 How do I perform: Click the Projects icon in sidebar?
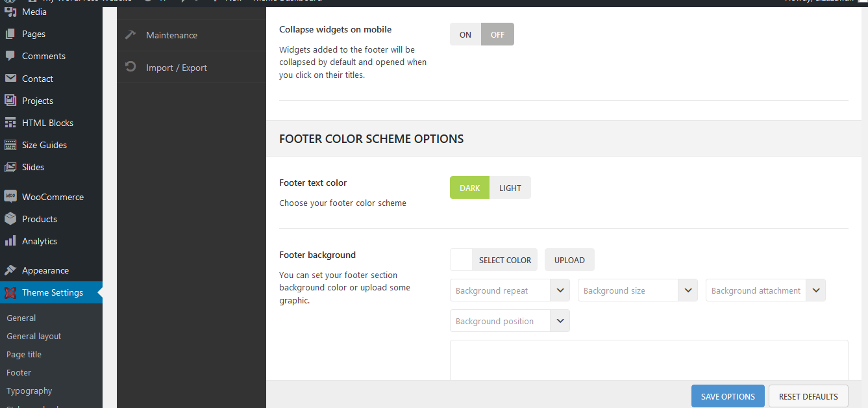10,101
